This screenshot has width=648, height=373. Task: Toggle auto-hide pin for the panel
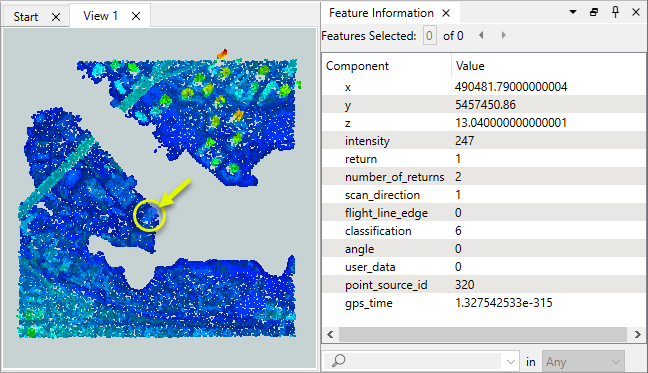[x=615, y=12]
